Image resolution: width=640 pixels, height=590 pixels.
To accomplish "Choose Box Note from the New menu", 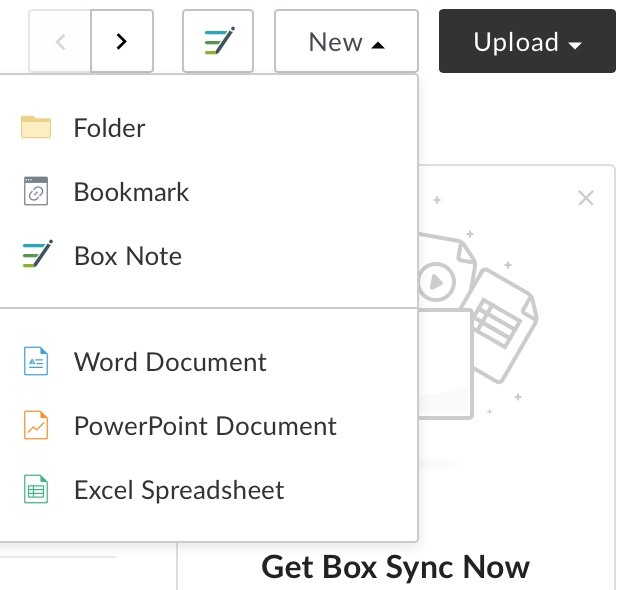I will click(209, 256).
